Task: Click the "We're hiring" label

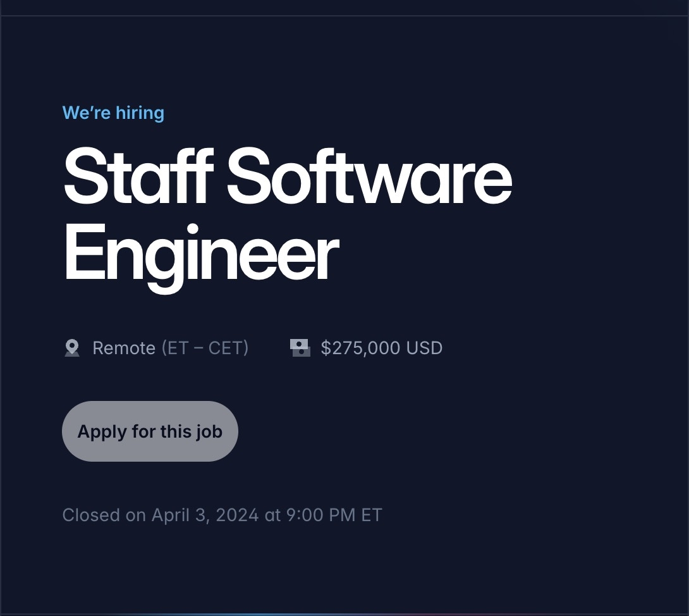Action: pyautogui.click(x=113, y=113)
